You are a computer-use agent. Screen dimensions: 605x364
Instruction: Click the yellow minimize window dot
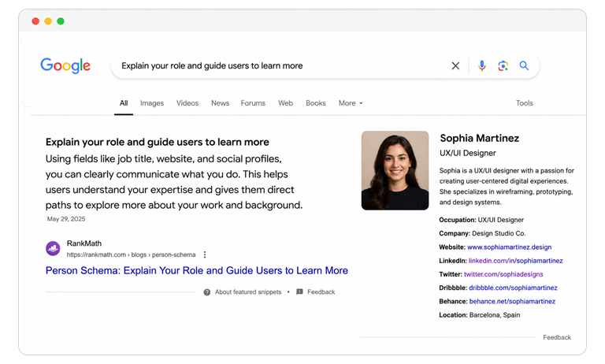[48, 21]
